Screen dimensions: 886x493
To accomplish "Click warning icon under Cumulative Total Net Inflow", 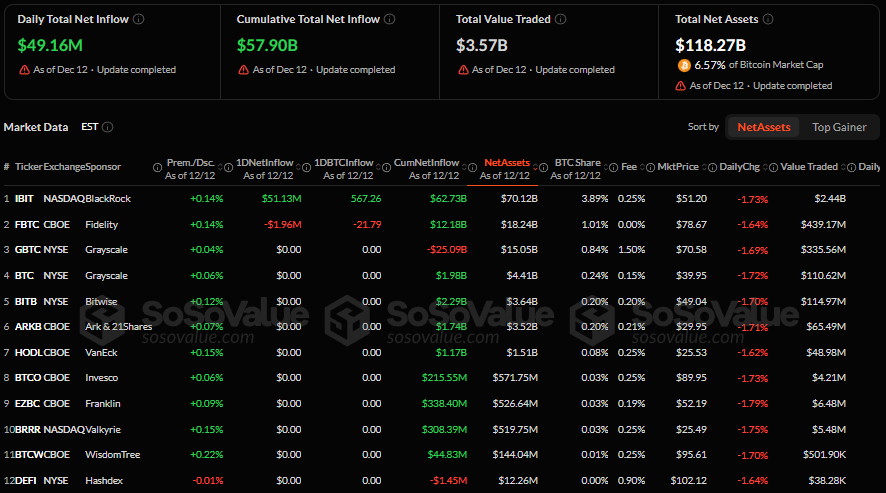I will point(244,70).
